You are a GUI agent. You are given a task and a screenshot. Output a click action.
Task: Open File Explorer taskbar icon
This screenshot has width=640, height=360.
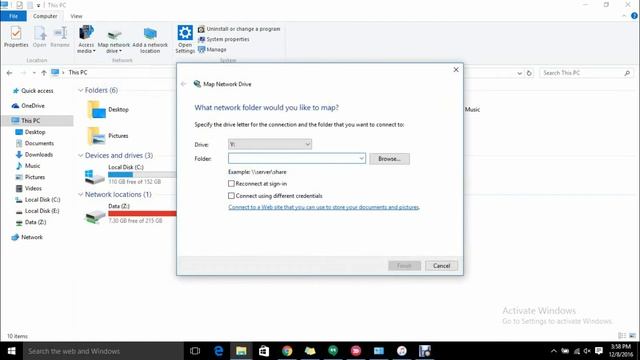pyautogui.click(x=241, y=351)
